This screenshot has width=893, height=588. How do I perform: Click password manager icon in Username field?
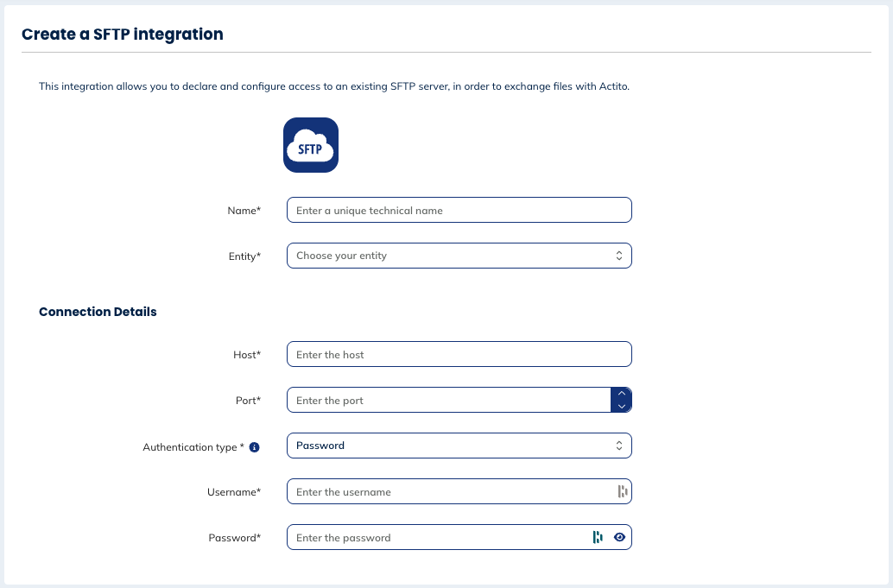621,491
